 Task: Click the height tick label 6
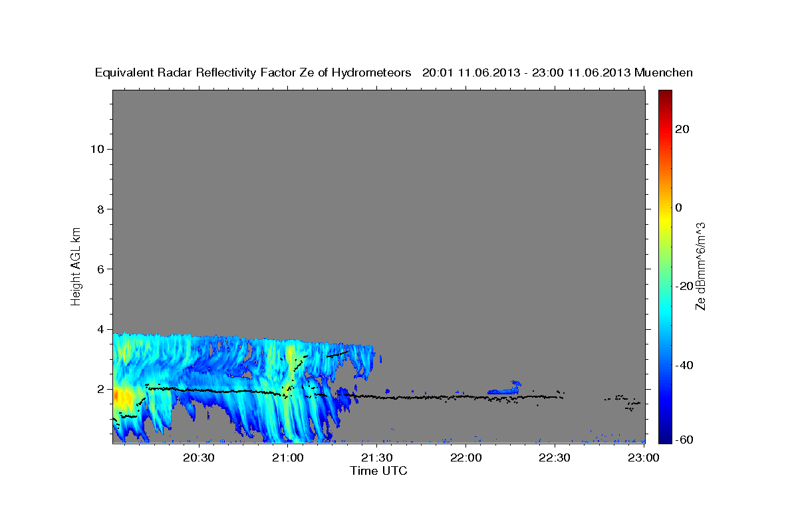[x=101, y=269]
